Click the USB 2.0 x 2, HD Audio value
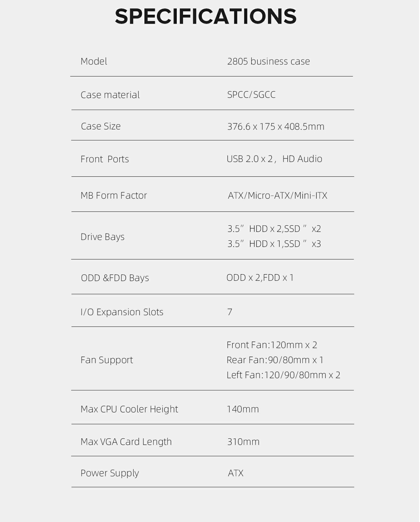The height and width of the screenshot is (522, 420). tap(274, 159)
